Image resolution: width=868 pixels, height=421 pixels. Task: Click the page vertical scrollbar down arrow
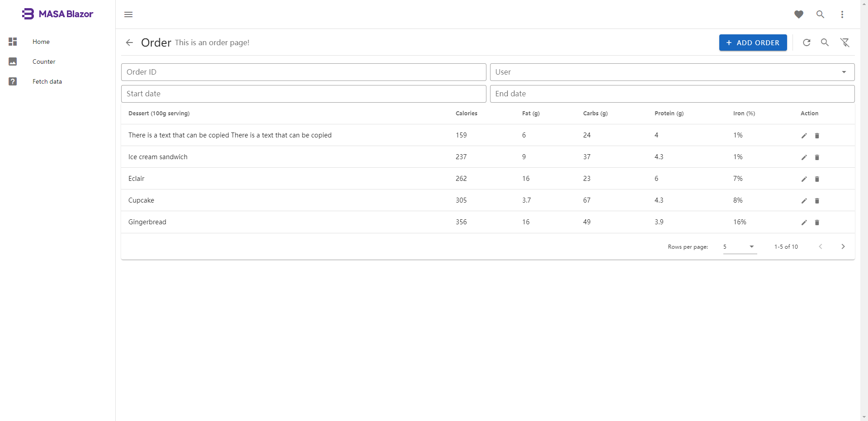tap(864, 417)
